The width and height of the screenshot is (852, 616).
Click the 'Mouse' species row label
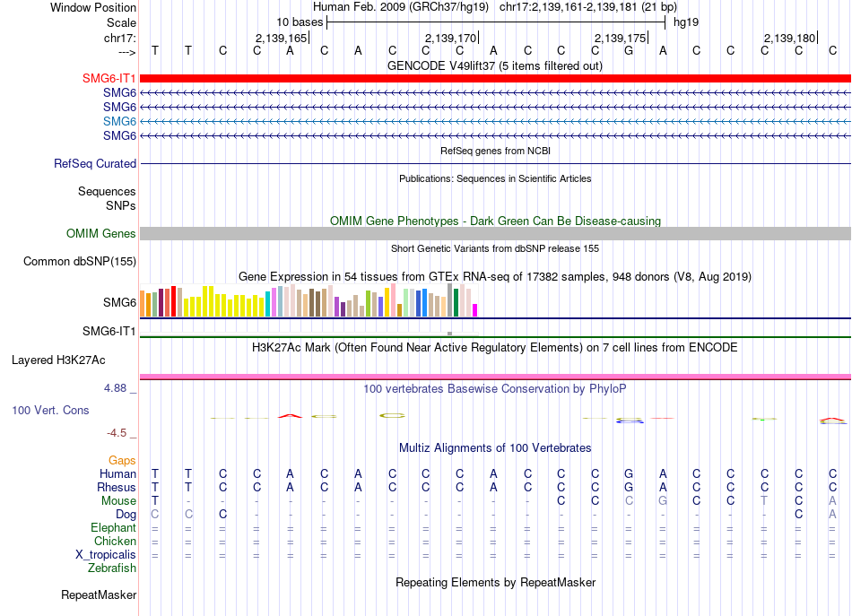(x=118, y=501)
